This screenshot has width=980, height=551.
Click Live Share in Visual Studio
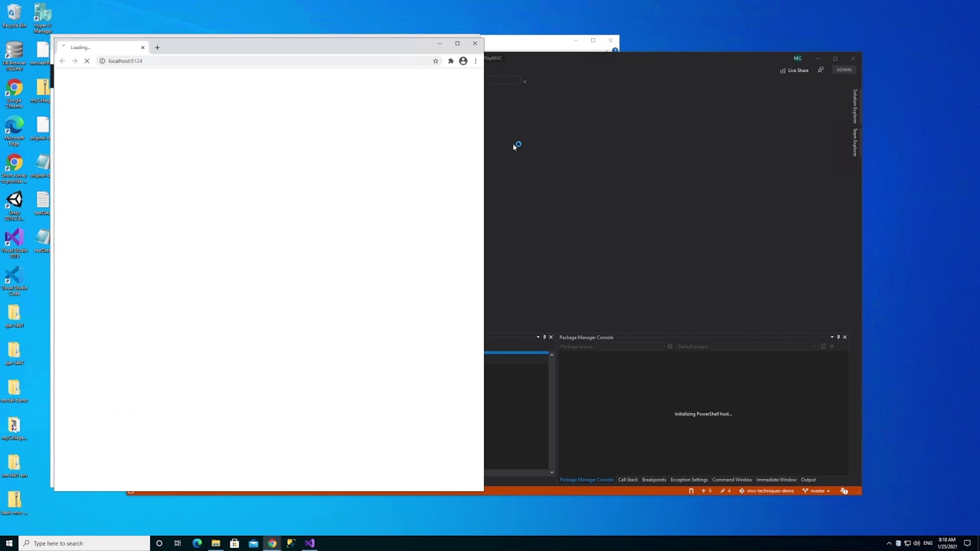[x=794, y=70]
